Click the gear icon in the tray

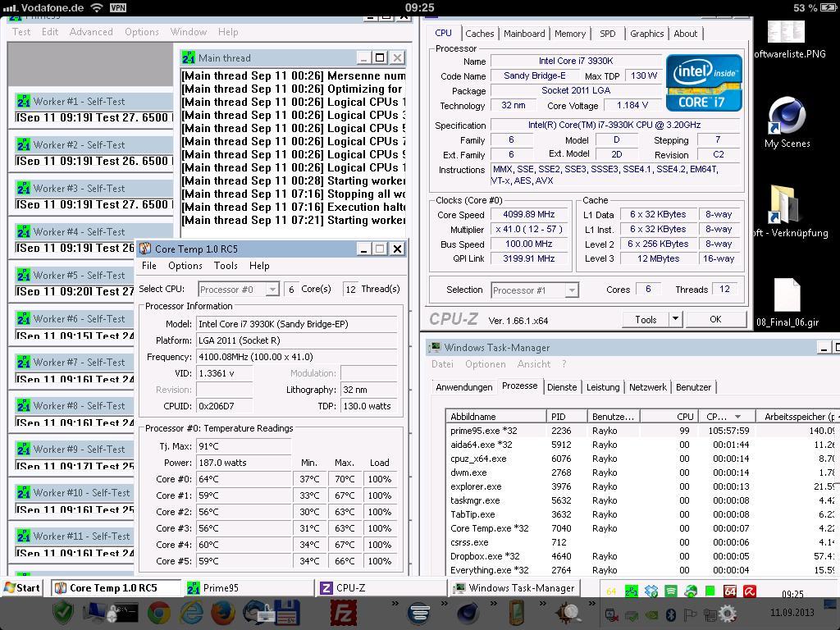(727, 614)
